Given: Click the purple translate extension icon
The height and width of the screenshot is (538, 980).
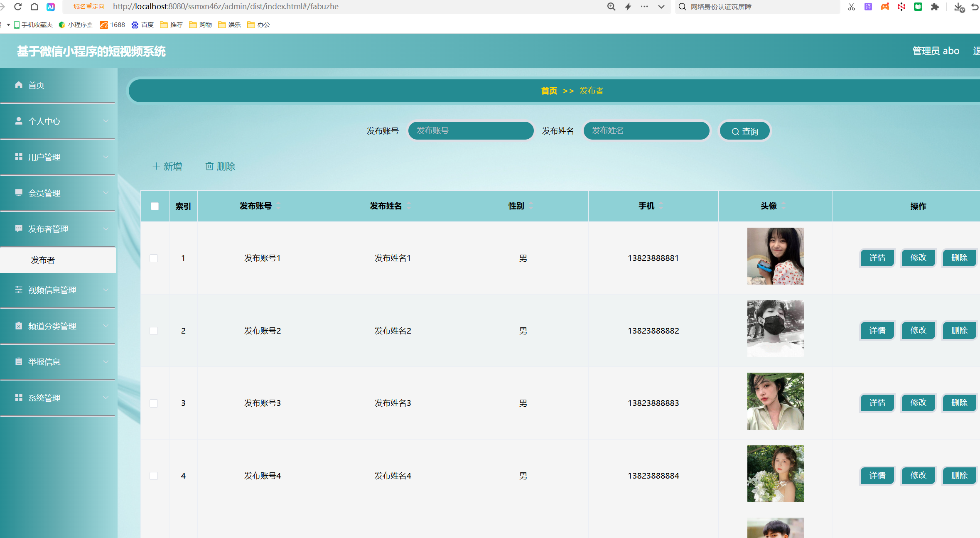Looking at the screenshot, I should coord(868,7).
